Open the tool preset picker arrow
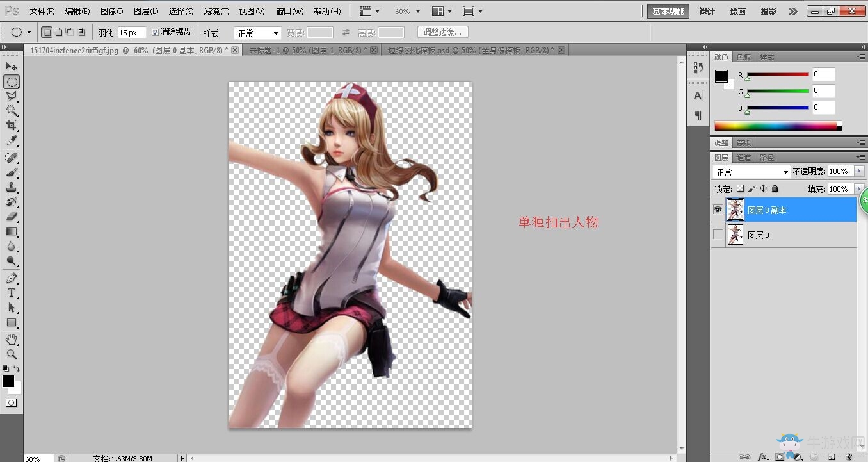This screenshot has width=868, height=462. pos(29,32)
